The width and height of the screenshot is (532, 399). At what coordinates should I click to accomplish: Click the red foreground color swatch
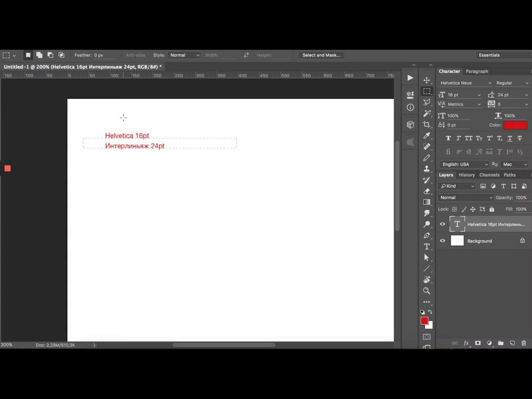[x=424, y=320]
